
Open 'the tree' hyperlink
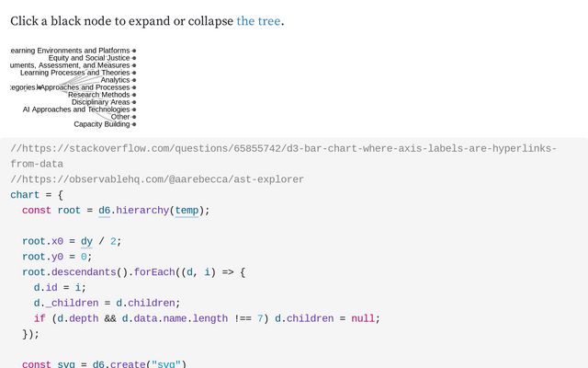258,21
